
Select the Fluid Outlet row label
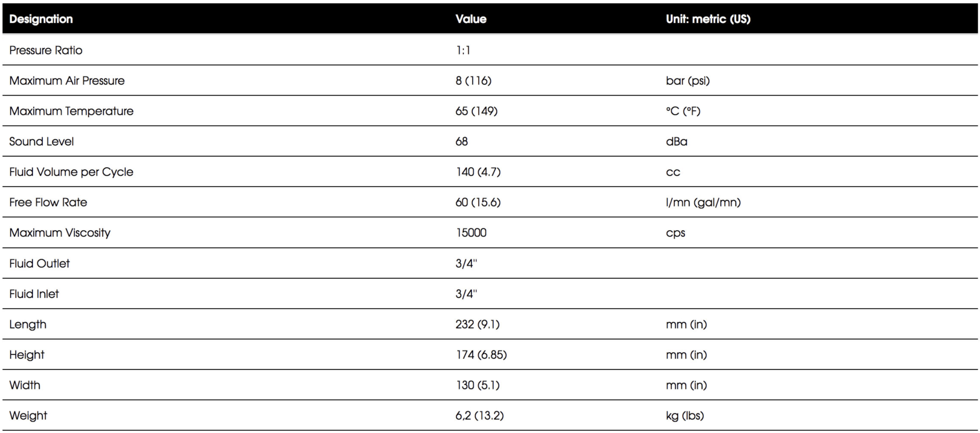(39, 263)
